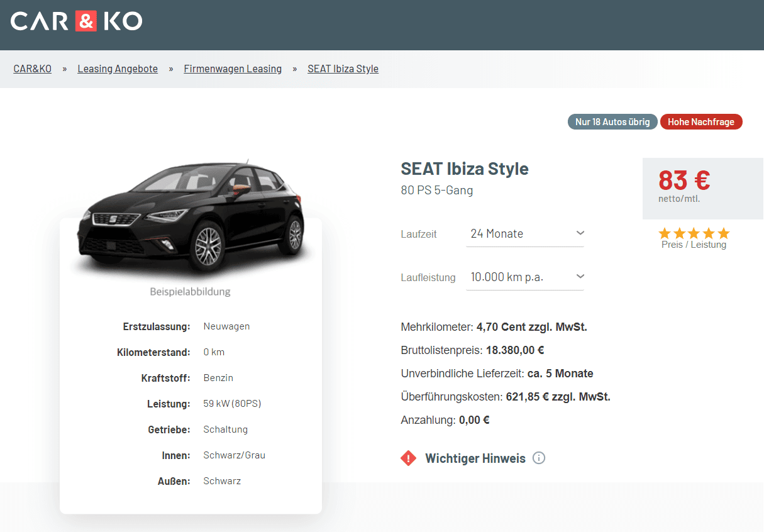This screenshot has width=764, height=532.
Task: Click SEAT Ibiza Style breadcrumb link
Action: point(343,69)
